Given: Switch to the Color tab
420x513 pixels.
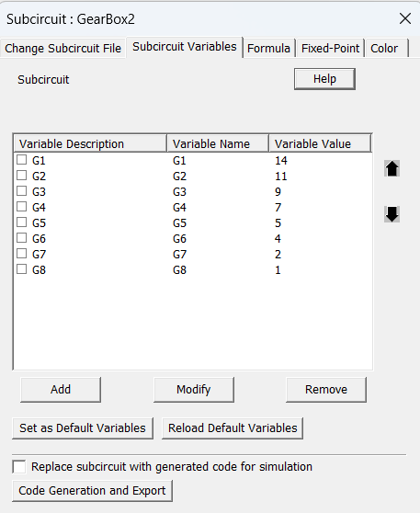Looking at the screenshot, I should point(386,49).
